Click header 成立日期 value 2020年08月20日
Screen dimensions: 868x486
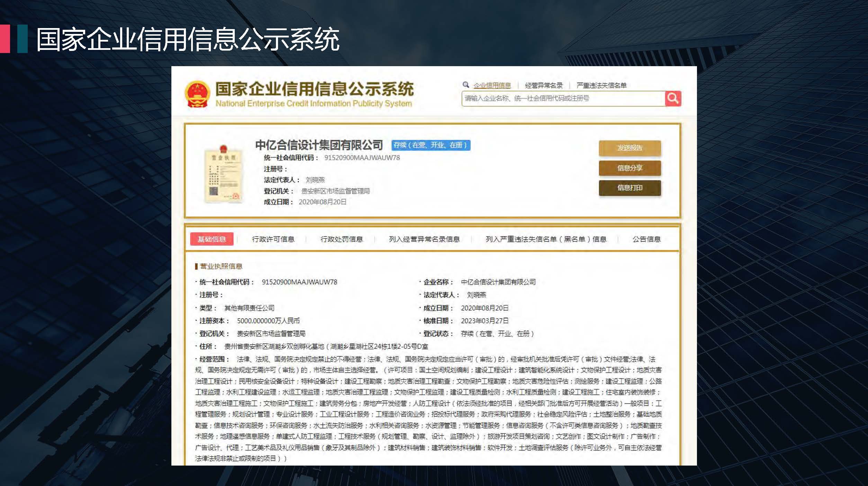[322, 202]
